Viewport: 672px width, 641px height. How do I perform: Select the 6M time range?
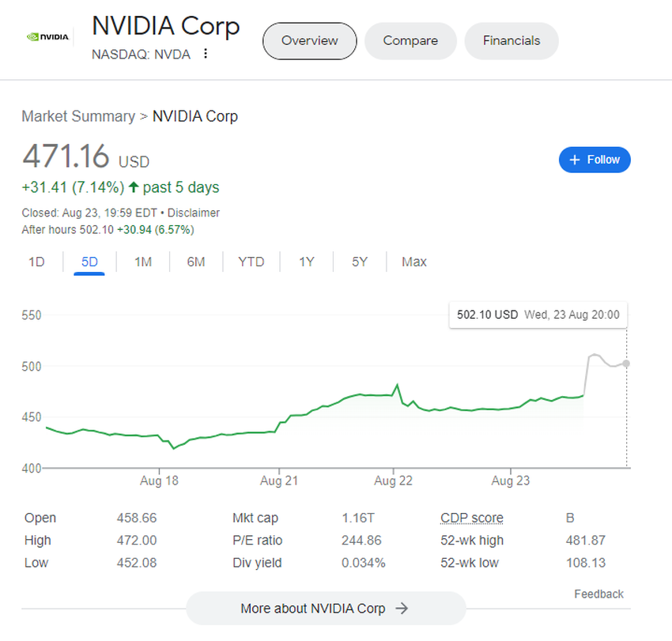(196, 262)
